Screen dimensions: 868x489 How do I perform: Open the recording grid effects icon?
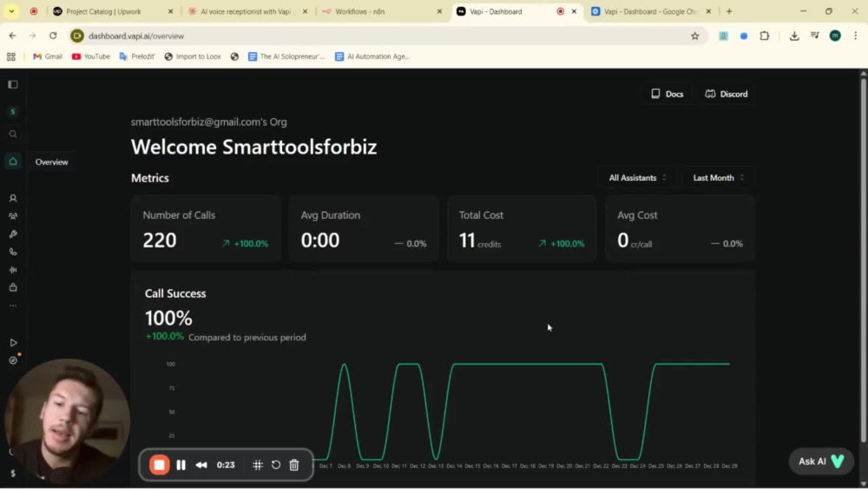pos(258,465)
